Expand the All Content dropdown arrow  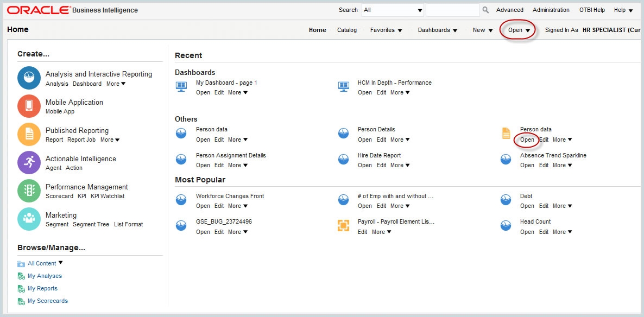pos(60,263)
